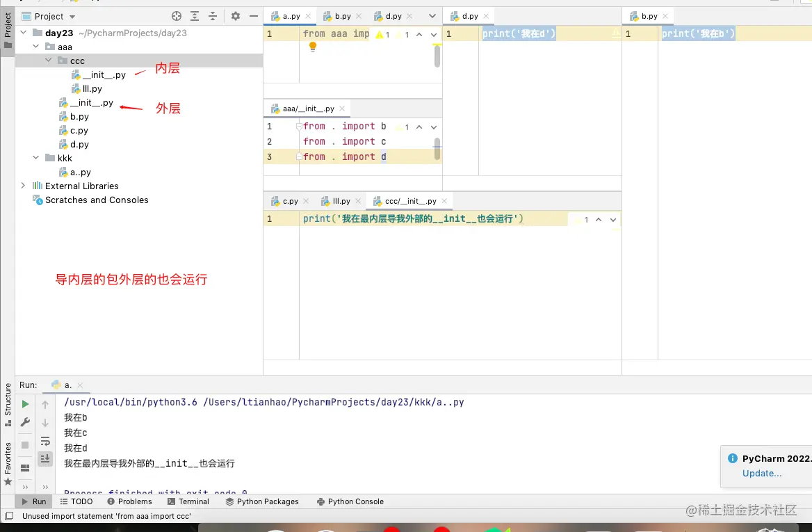Viewport: 812px width, 532px height.
Task: Click the restore layout icon in Run panel
Action: tap(25, 468)
